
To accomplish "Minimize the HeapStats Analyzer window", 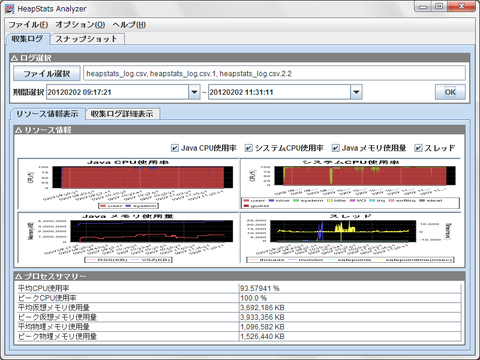I will [423, 7].
